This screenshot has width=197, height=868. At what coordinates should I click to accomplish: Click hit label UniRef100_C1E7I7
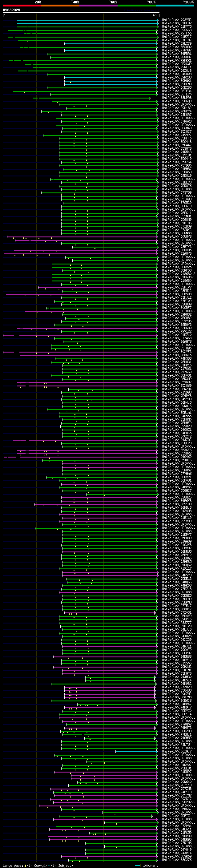point(177,37)
